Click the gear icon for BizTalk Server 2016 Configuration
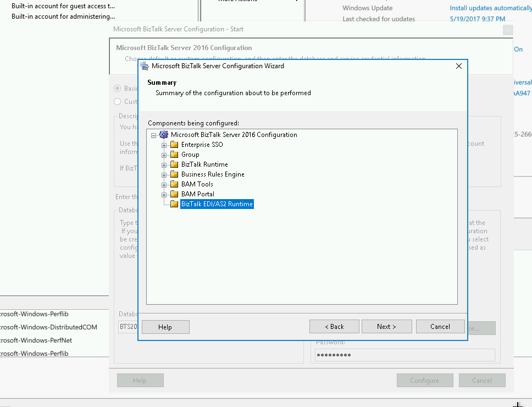Image resolution: width=532 pixels, height=407 pixels. coord(164,134)
